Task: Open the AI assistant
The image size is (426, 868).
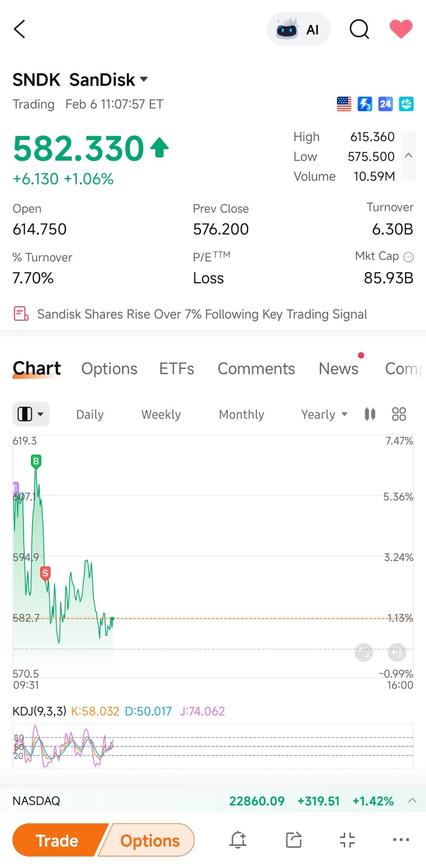Action: (298, 29)
